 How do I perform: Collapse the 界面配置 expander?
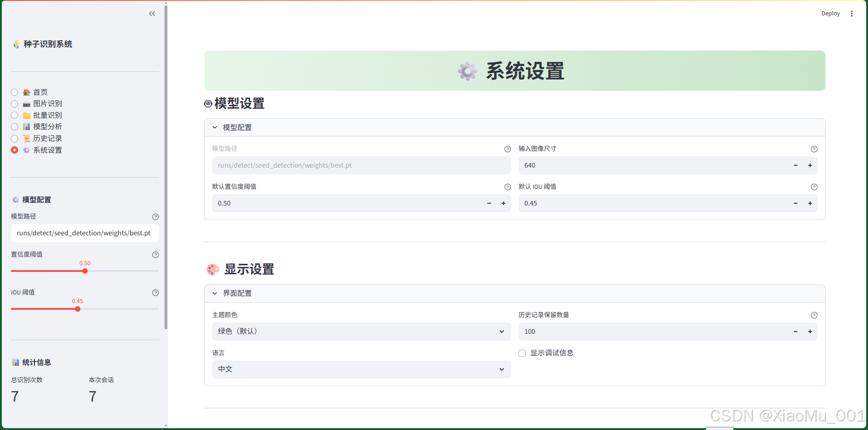pos(515,294)
